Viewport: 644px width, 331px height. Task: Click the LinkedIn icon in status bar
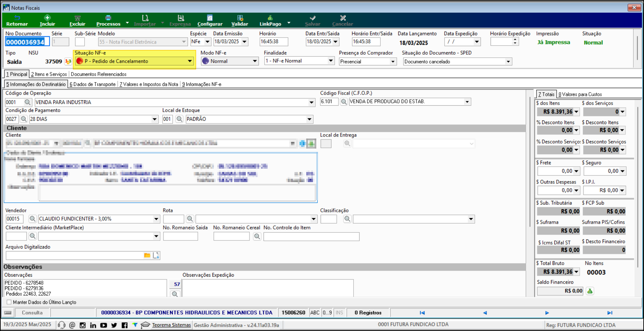click(x=93, y=325)
